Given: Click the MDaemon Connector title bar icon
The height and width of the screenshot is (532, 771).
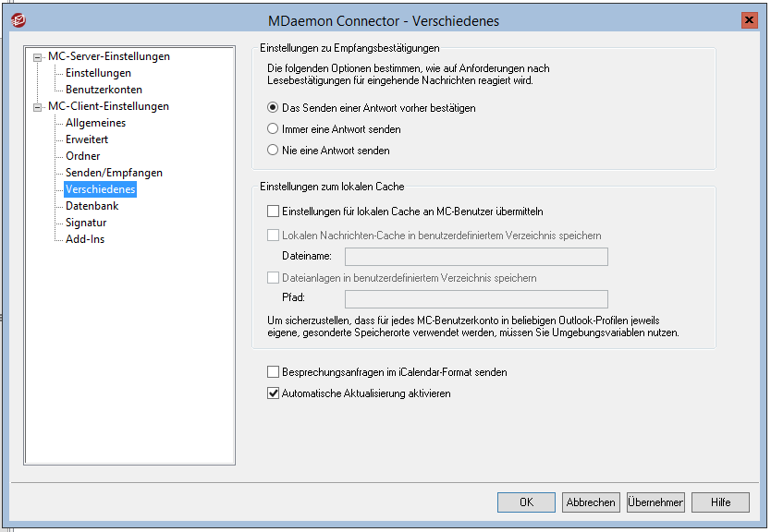Looking at the screenshot, I should coord(18,19).
